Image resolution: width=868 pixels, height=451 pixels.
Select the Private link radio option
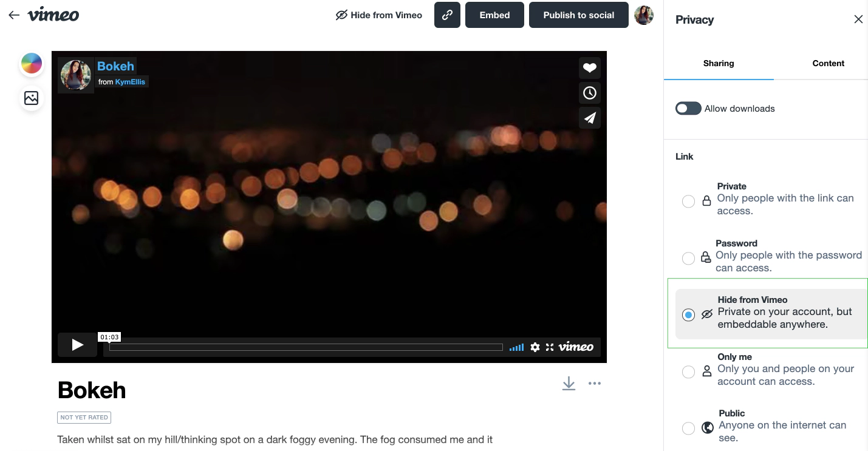[688, 201]
